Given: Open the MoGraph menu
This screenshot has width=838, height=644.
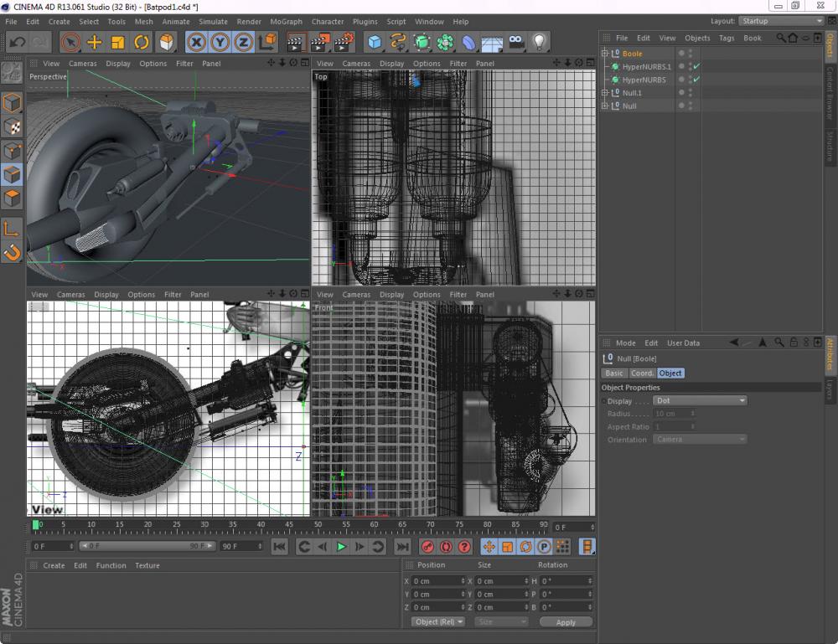Looking at the screenshot, I should [x=286, y=22].
